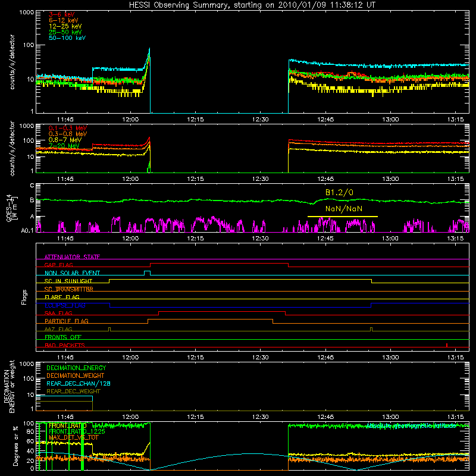Click the REAR_DEC_WEIGHT legend label
Image resolution: width=476 pixels, height=476 pixels.
point(73,392)
